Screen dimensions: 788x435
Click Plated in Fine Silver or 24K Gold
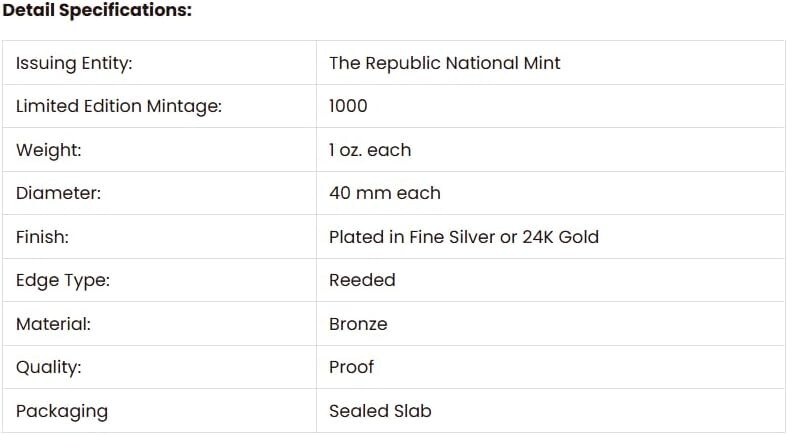point(464,237)
